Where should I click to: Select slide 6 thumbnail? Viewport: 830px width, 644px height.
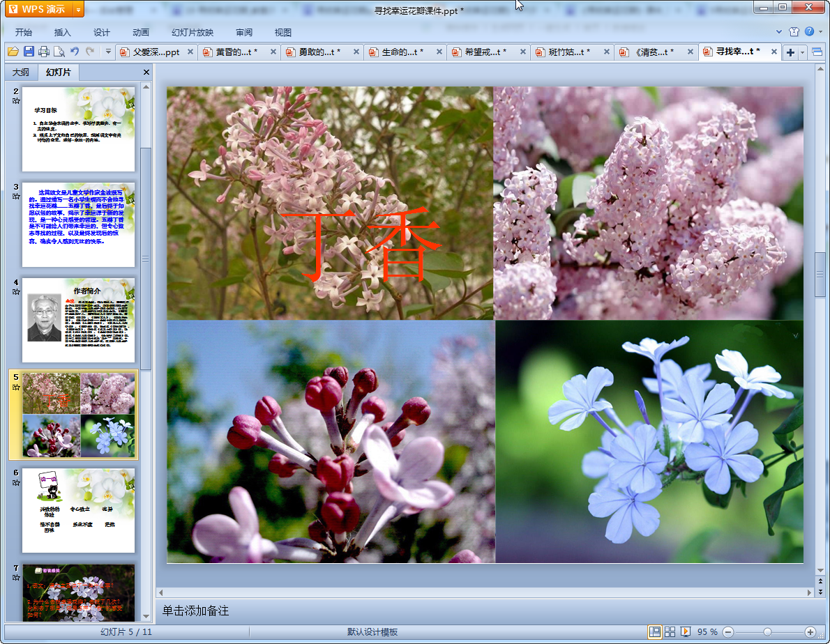[78, 510]
